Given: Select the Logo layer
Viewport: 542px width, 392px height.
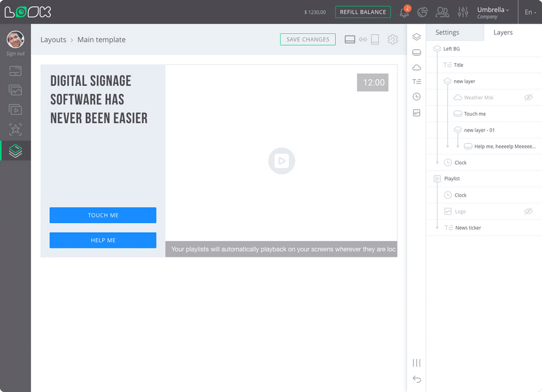Looking at the screenshot, I should (x=484, y=211).
